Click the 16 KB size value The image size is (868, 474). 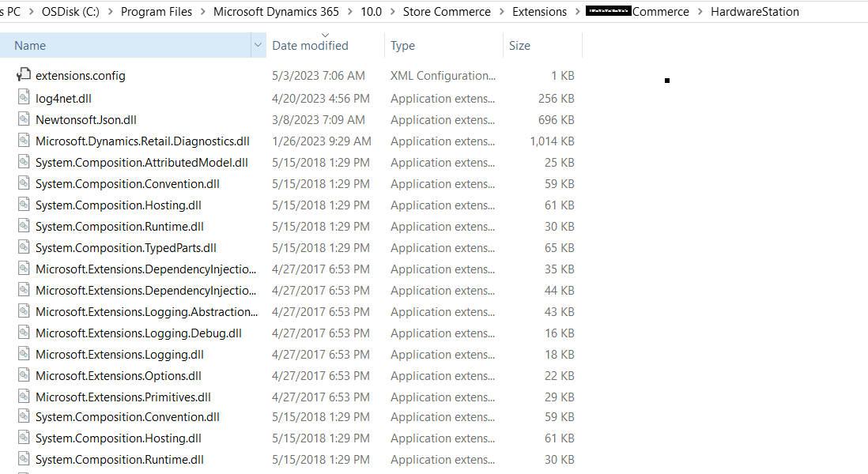[559, 333]
